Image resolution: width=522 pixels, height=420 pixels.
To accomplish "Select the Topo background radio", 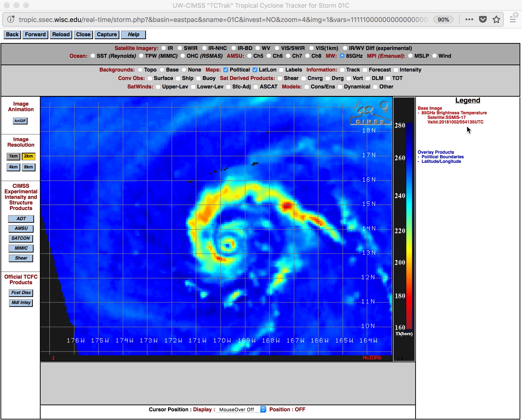I will (140, 70).
